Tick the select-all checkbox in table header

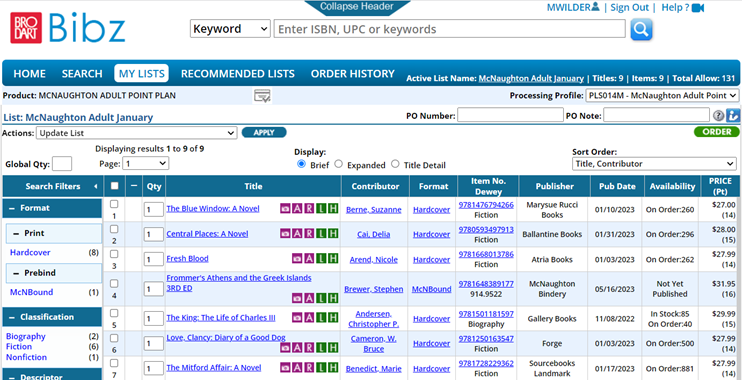click(x=115, y=186)
